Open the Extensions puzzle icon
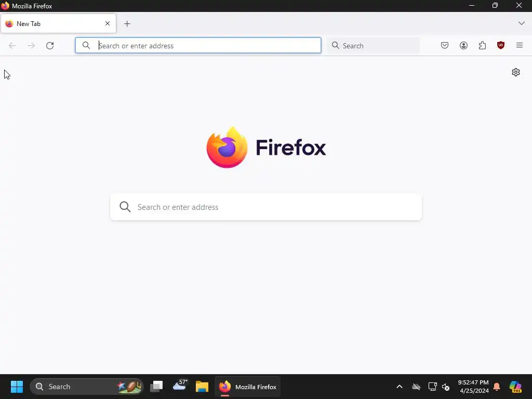The width and height of the screenshot is (532, 399). tap(482, 46)
